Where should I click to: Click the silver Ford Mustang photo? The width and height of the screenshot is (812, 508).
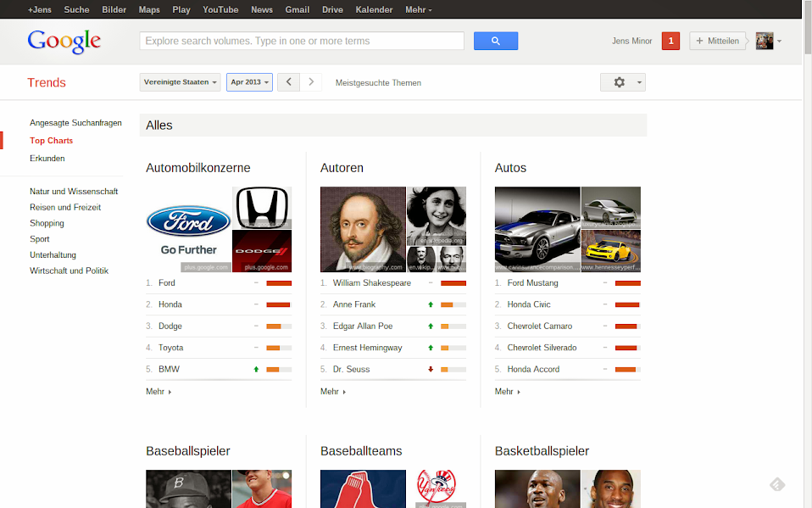(537, 229)
